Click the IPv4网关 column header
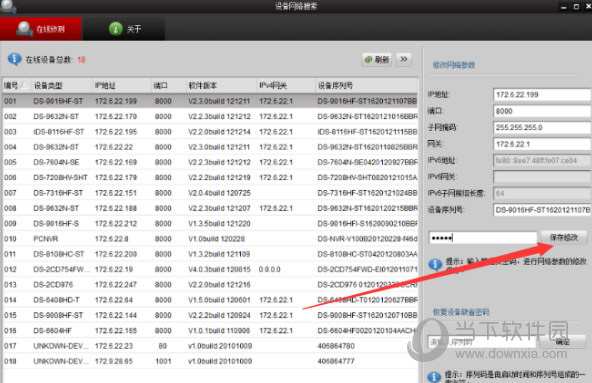Viewport: 592px width, 383px height. coord(286,86)
